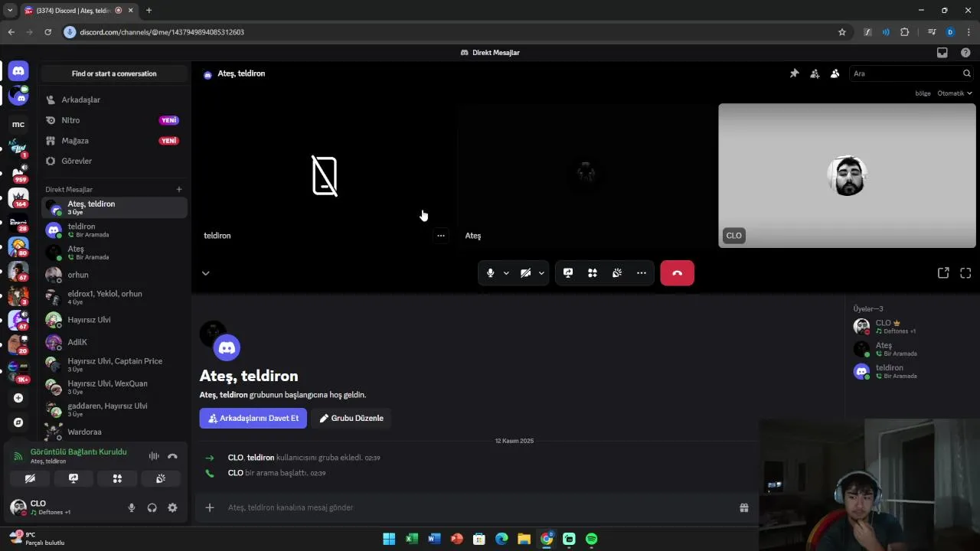980x551 pixels.
Task: Open new browser tab
Action: click(x=149, y=11)
